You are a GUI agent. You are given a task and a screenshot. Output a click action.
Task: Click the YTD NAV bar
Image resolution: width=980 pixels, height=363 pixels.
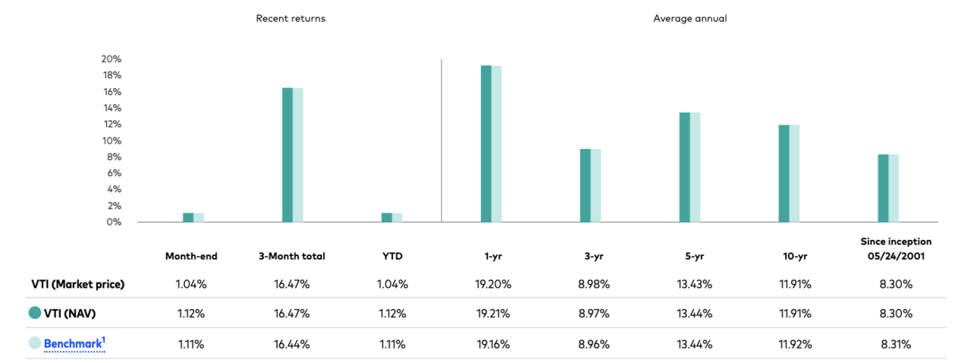coord(387,217)
